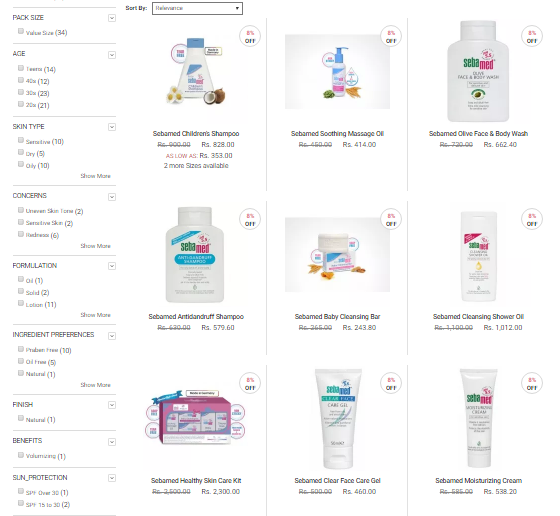The width and height of the screenshot is (560, 516).
Task: Show more Skin Type options
Action: click(95, 176)
